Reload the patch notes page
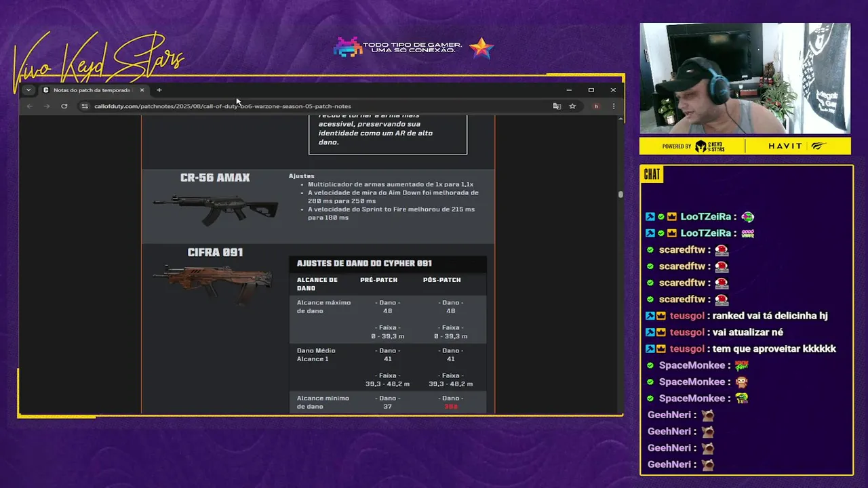868x488 pixels. tap(64, 106)
